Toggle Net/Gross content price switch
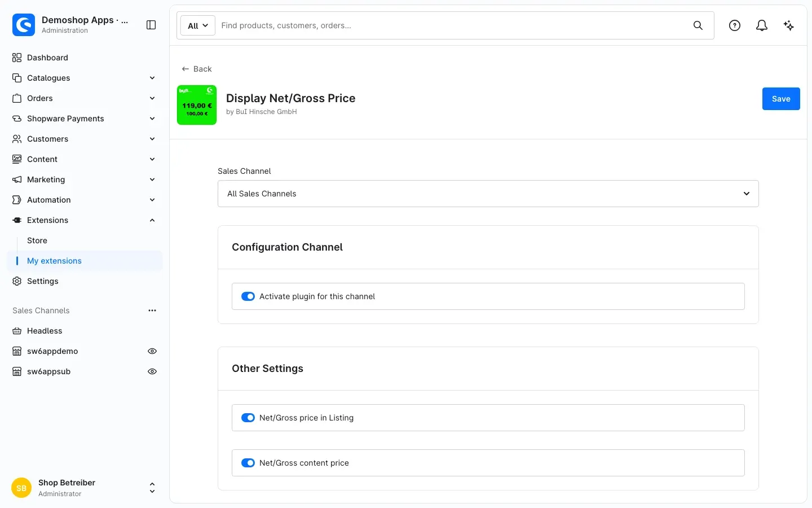 point(248,463)
